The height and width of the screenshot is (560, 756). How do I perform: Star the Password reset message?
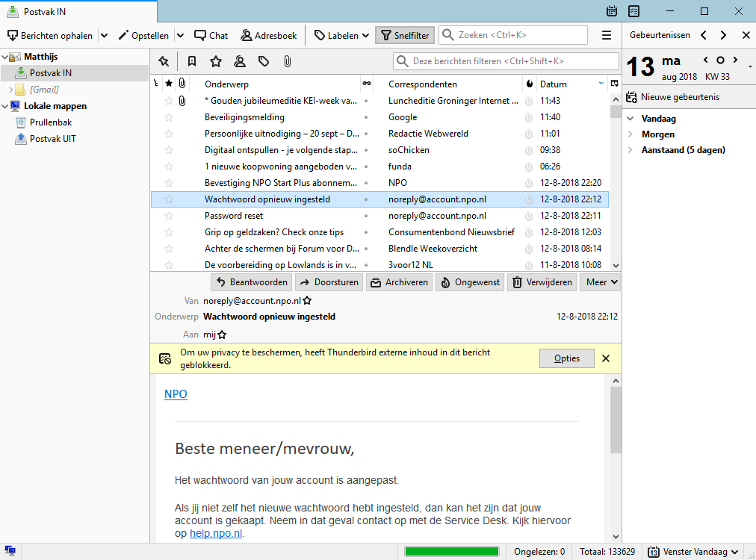point(169,216)
